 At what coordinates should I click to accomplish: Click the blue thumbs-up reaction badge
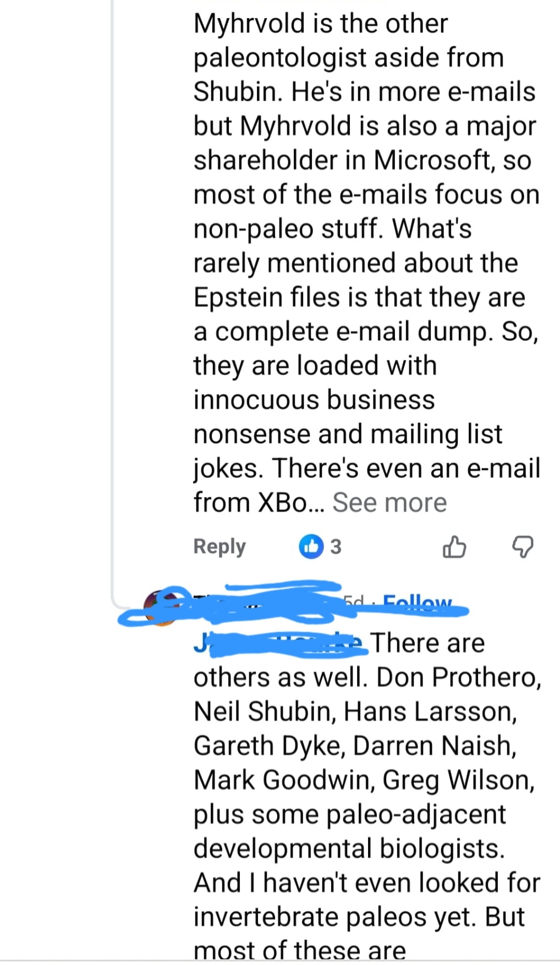pyautogui.click(x=311, y=546)
